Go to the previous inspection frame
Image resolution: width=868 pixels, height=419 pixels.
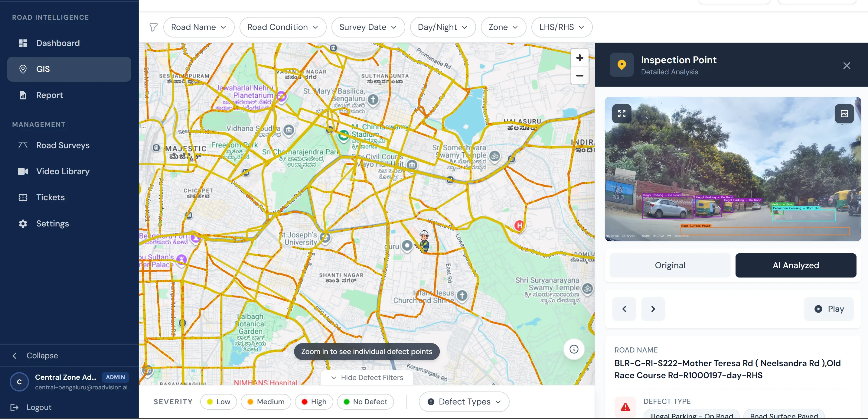pyautogui.click(x=624, y=309)
